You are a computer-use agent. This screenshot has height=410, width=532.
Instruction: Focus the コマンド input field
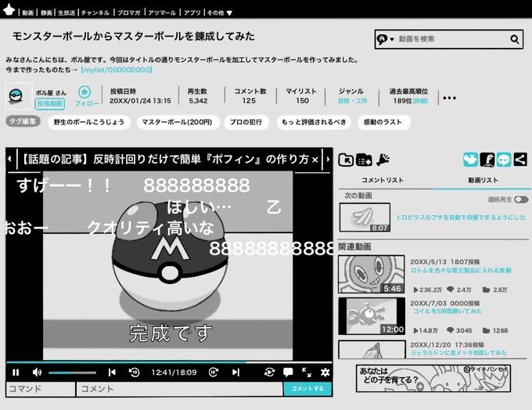(x=41, y=389)
